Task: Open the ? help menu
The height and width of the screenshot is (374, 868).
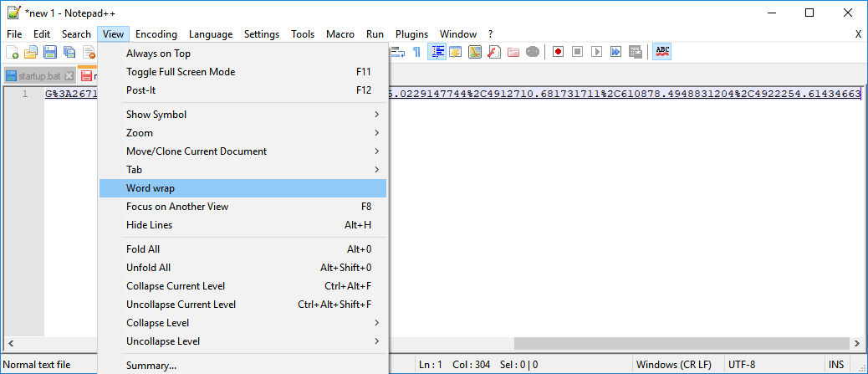Action: 491,34
